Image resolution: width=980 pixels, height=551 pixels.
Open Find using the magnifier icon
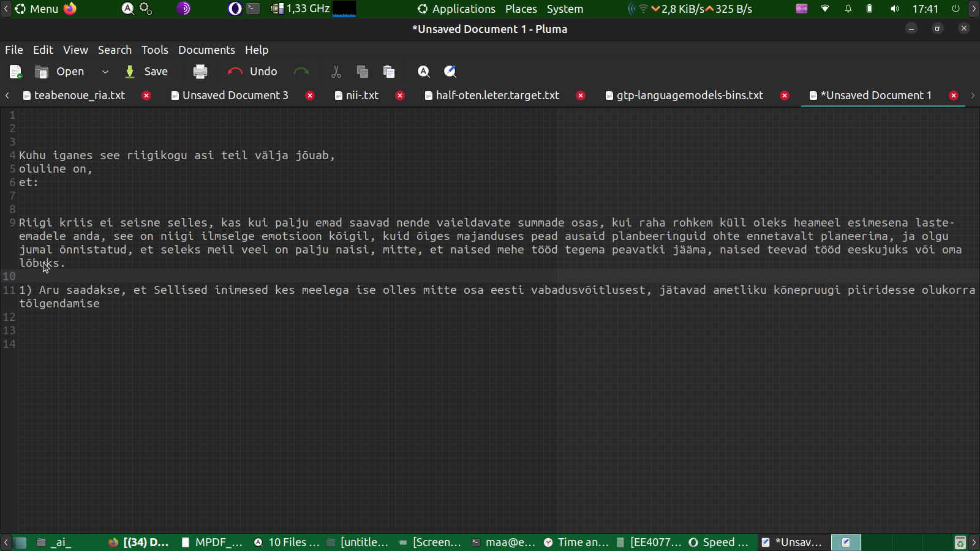click(x=423, y=72)
